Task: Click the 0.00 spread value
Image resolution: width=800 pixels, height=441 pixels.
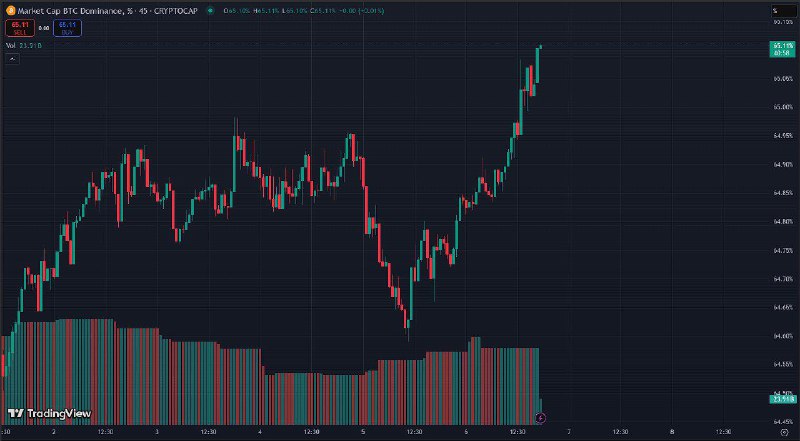Action: coord(44,28)
